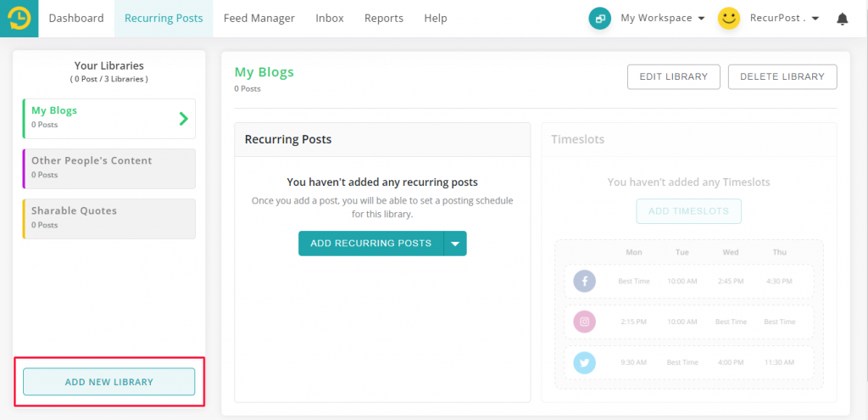Click the green chevron on My Blogs
The image size is (868, 420).
pos(184,118)
